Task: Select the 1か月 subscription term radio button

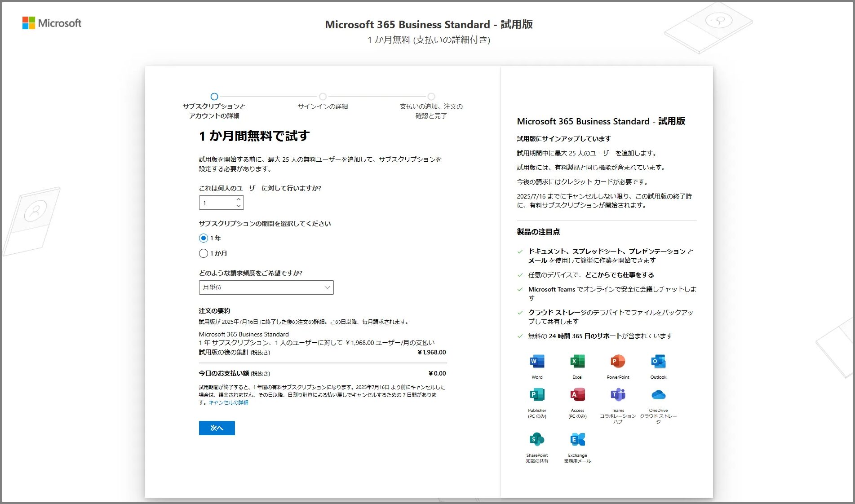Action: [204, 253]
